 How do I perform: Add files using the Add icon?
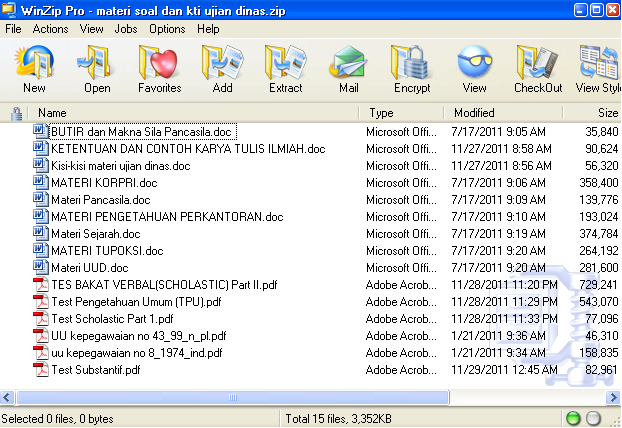click(x=223, y=62)
